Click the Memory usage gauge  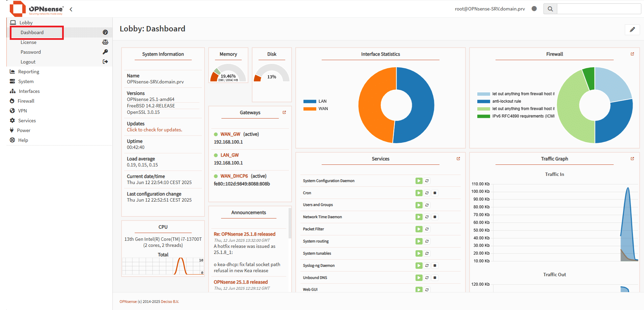(x=228, y=73)
